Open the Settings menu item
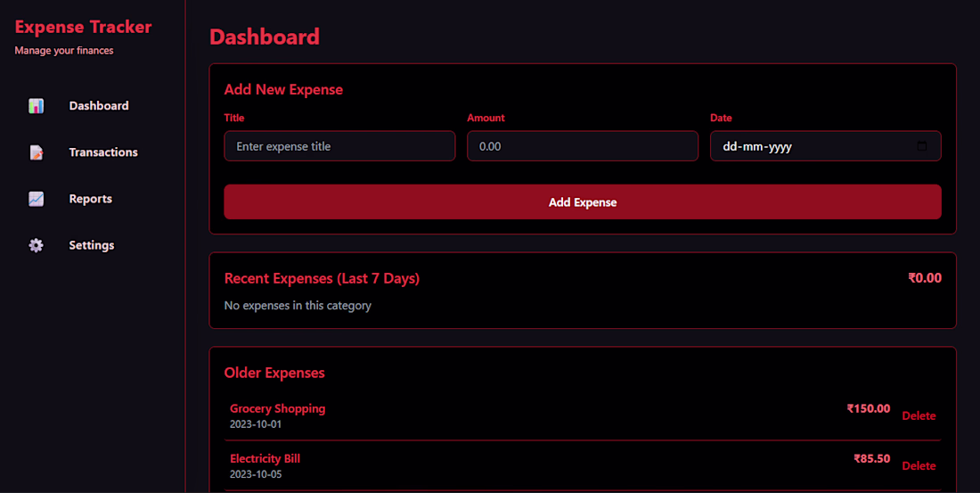 93,245
